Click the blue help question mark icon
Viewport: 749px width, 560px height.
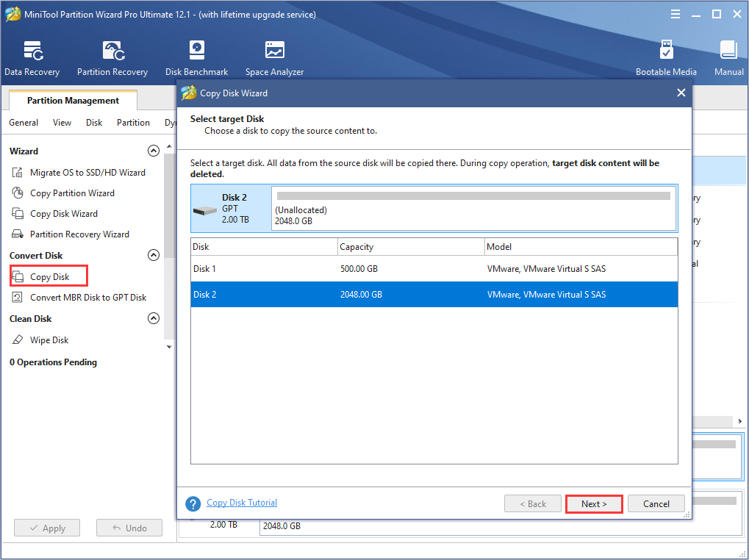point(193,503)
